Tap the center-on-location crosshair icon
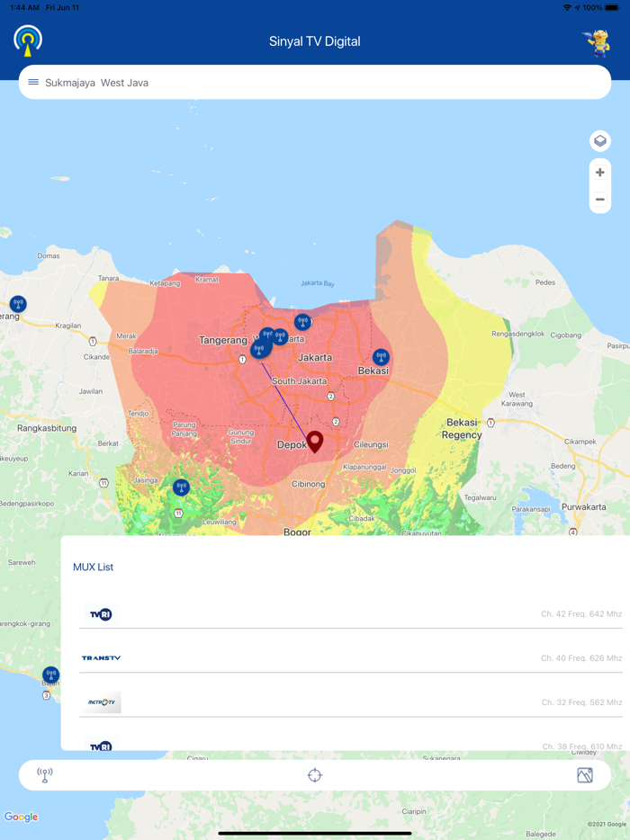 pyautogui.click(x=315, y=775)
